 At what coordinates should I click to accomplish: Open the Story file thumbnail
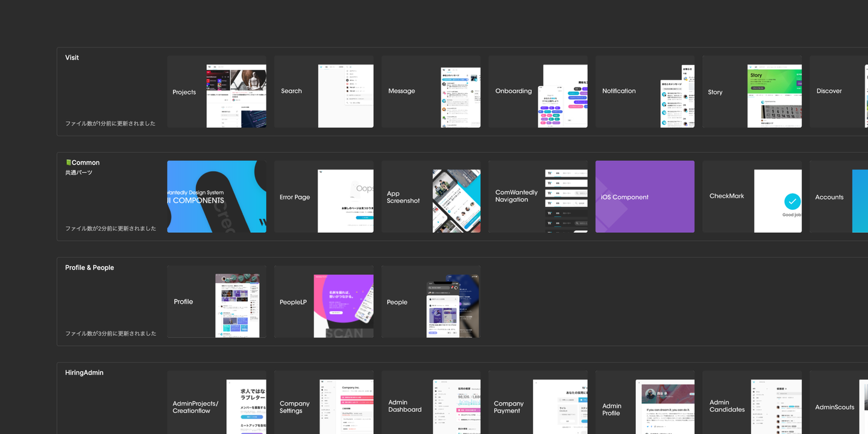coord(752,92)
